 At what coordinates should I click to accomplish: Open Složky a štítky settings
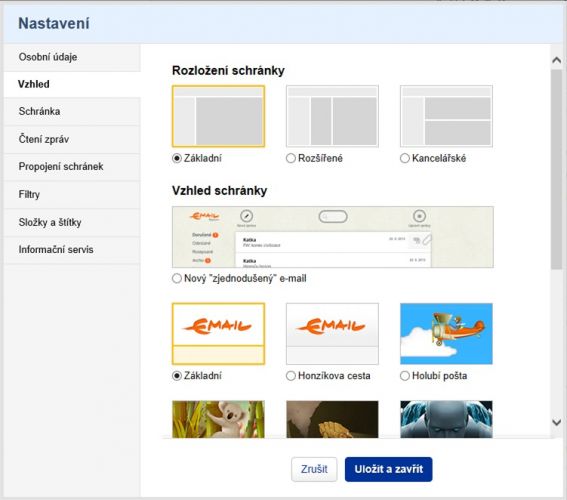(72, 222)
